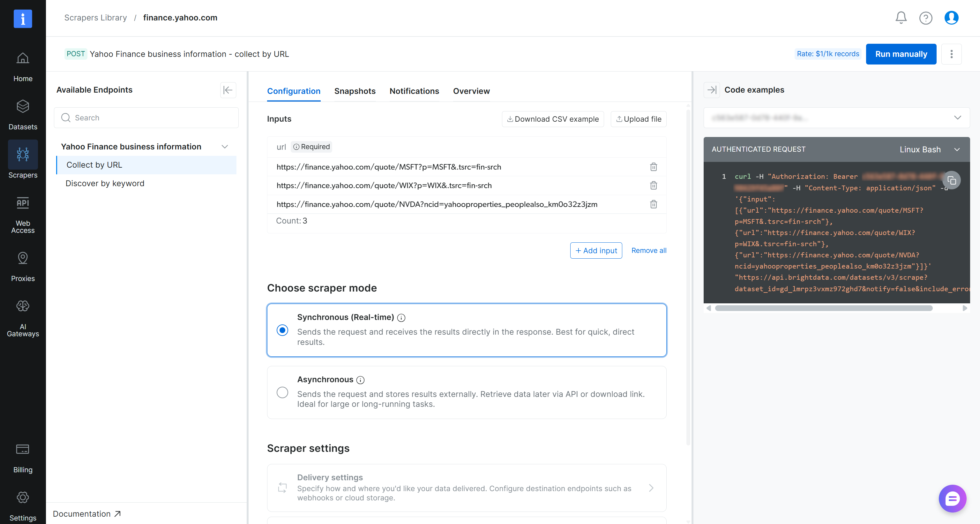Open AI Gateways from the sidebar
This screenshot has width=980, height=524.
(23, 318)
